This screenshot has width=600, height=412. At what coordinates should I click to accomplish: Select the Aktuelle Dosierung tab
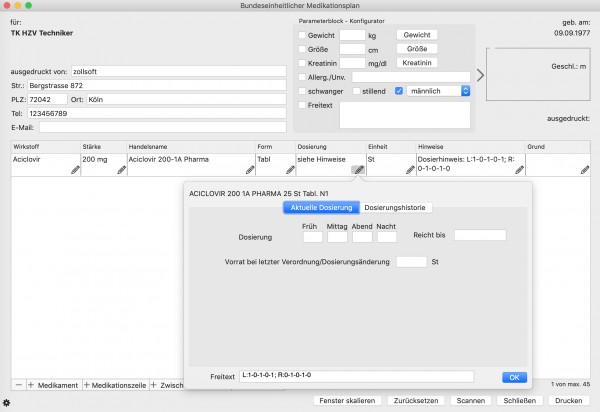321,208
